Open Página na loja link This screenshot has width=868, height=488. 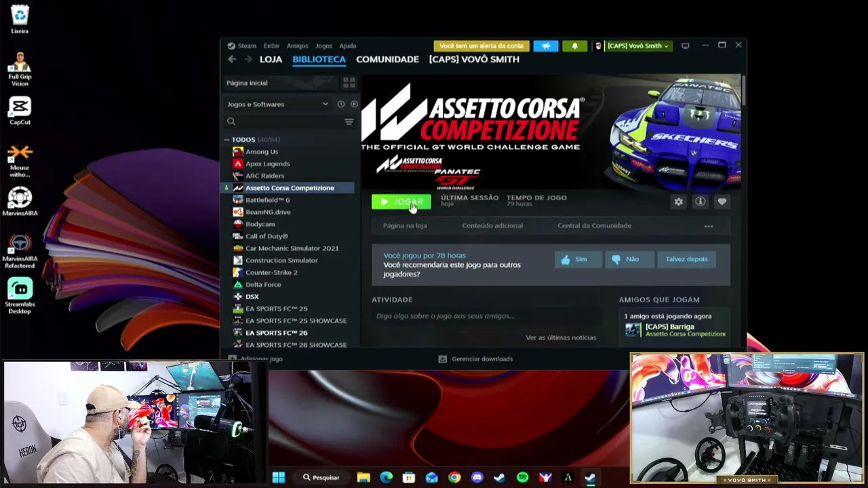(x=405, y=226)
